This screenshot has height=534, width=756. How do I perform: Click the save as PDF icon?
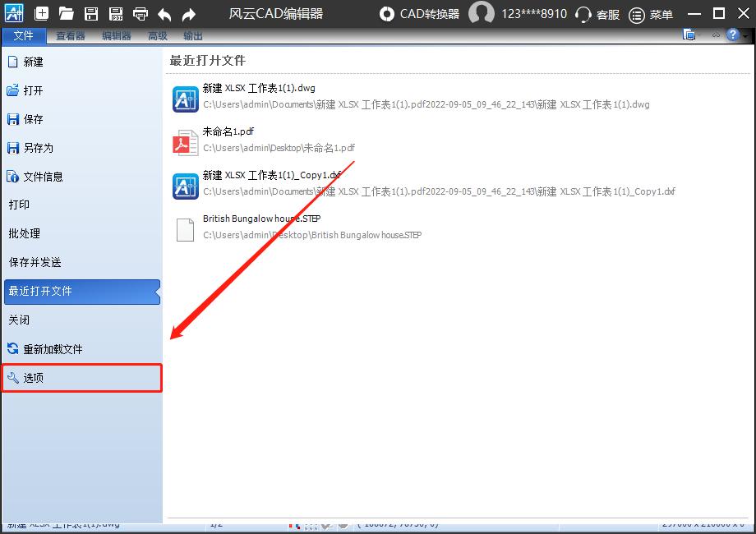click(116, 13)
